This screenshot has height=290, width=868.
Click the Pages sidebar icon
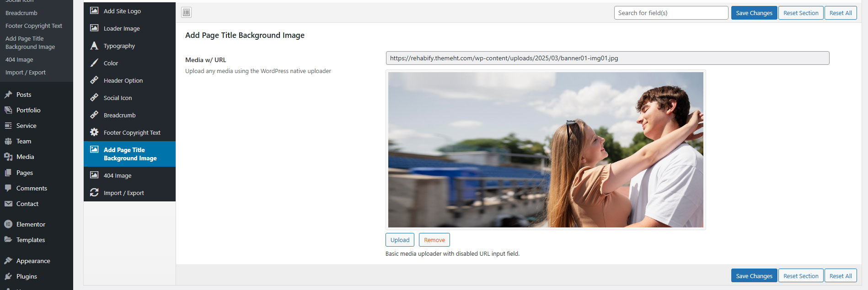point(8,173)
